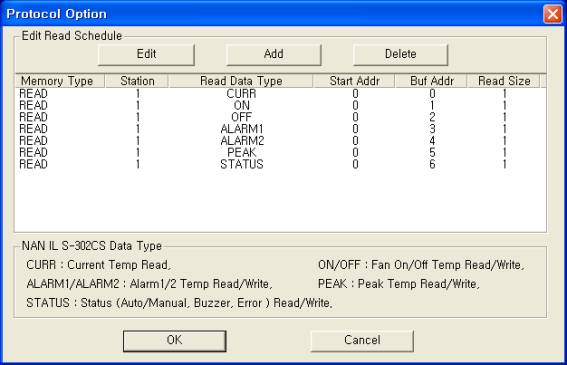Select the PEAK read schedule row
The image size is (567, 365).
[x=280, y=152]
